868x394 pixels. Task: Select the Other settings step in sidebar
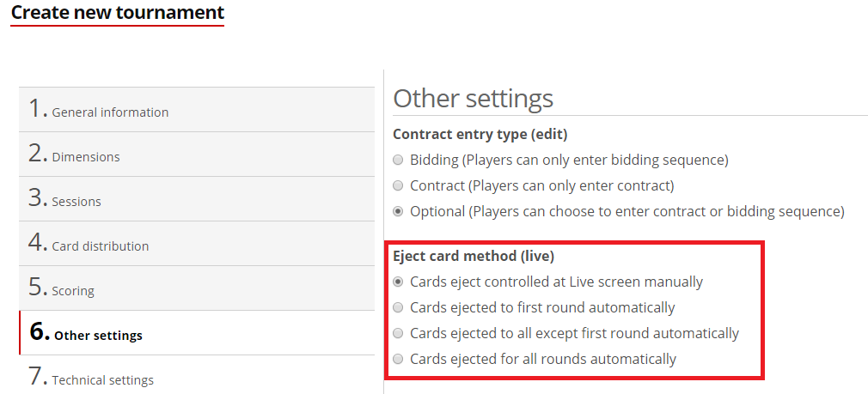(98, 335)
